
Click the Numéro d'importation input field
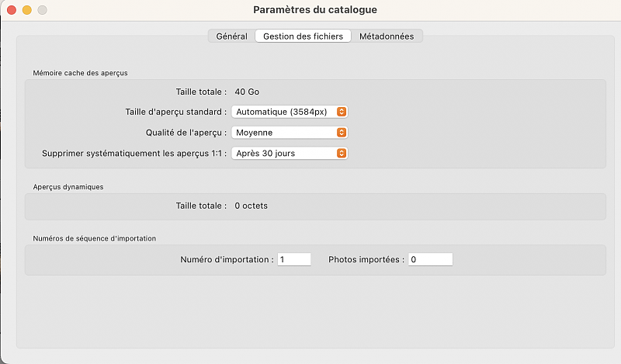(294, 260)
